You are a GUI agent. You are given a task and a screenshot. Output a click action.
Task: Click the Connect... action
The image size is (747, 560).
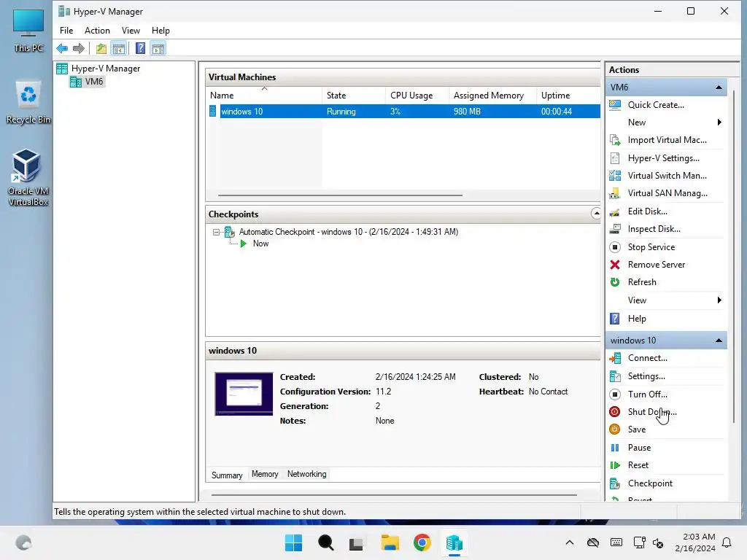tap(648, 358)
